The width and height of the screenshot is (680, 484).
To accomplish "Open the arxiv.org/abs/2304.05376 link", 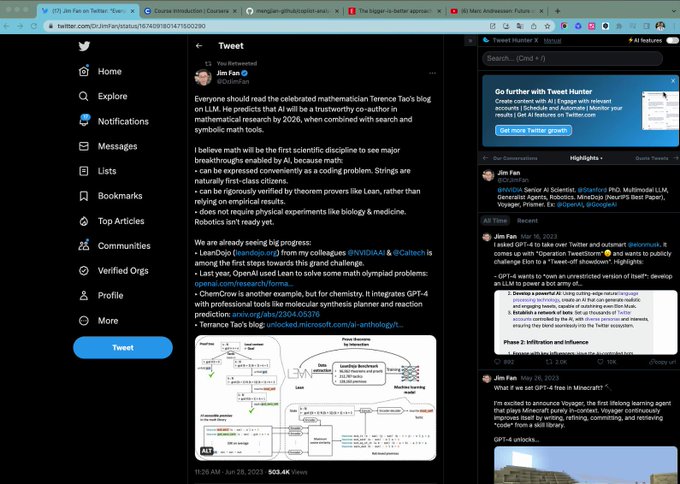I will pyautogui.click(x=275, y=314).
